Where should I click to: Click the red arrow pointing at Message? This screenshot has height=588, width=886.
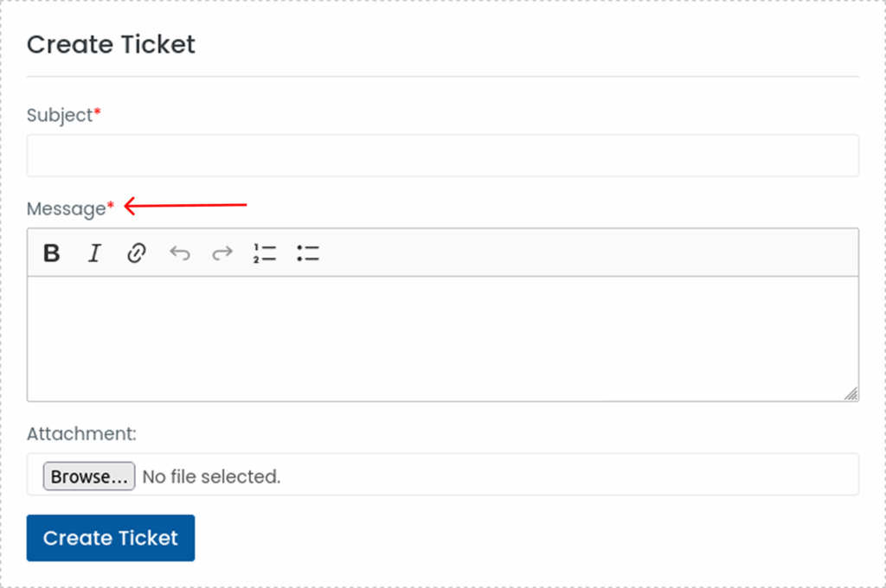pos(186,206)
